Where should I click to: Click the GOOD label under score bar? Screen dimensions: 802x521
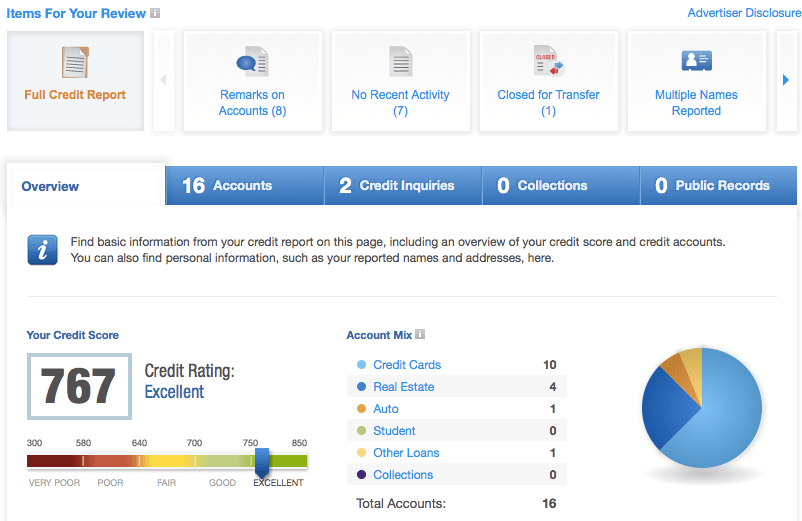click(222, 483)
